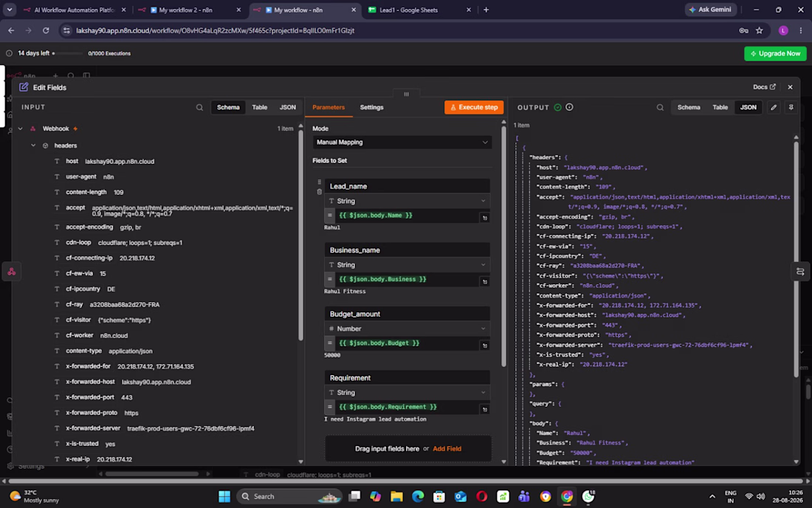
Task: Toggle expression mode on Budget_amount value
Action: 330,343
